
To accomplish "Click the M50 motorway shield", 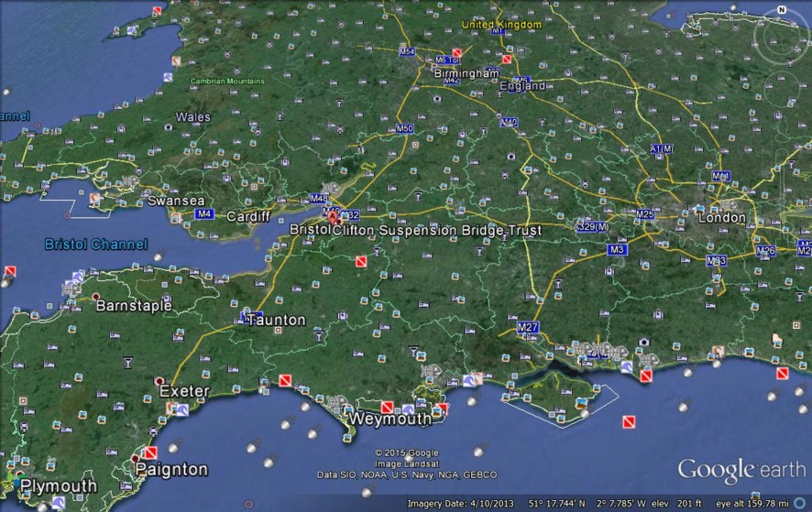I will tap(404, 129).
